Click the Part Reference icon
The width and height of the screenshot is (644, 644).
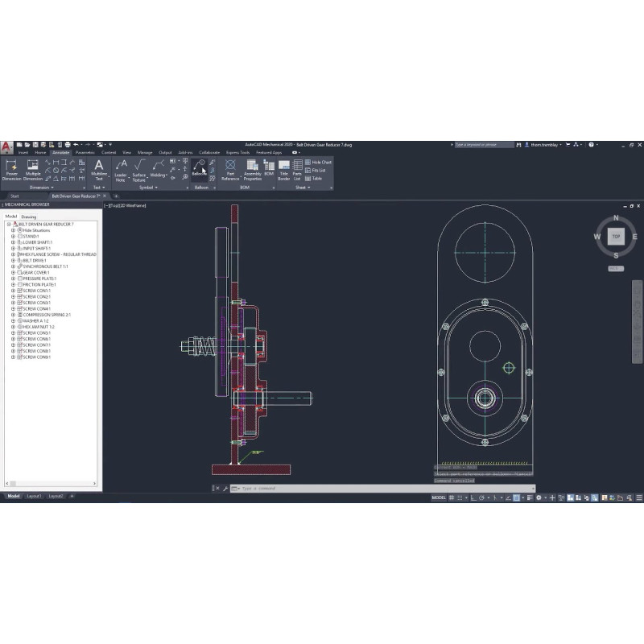coord(230,169)
